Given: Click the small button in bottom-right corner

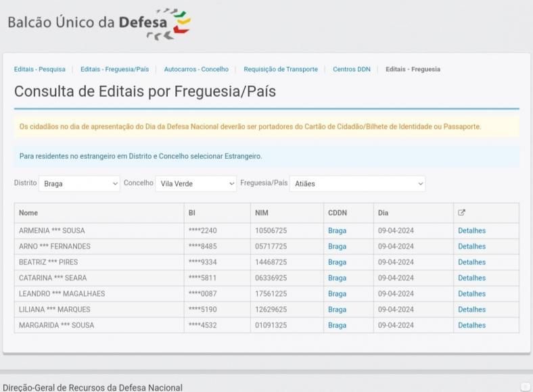Looking at the screenshot, I should [x=525, y=387].
